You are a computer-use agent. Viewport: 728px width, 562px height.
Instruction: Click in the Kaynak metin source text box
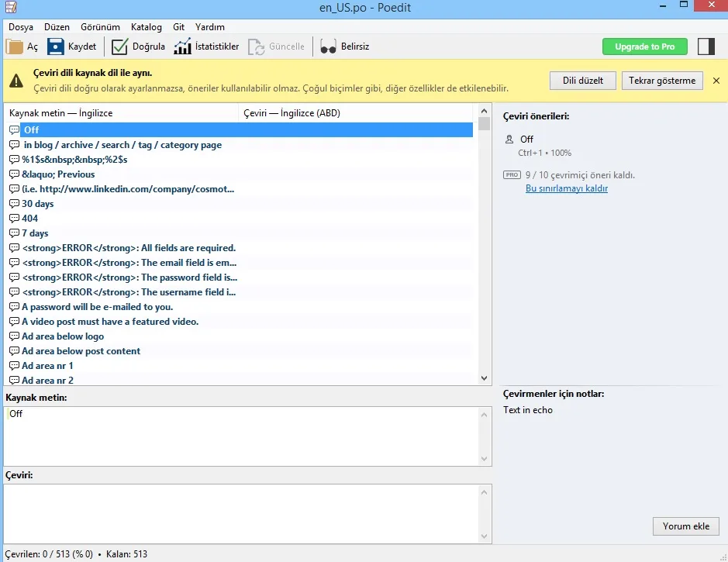(x=241, y=436)
